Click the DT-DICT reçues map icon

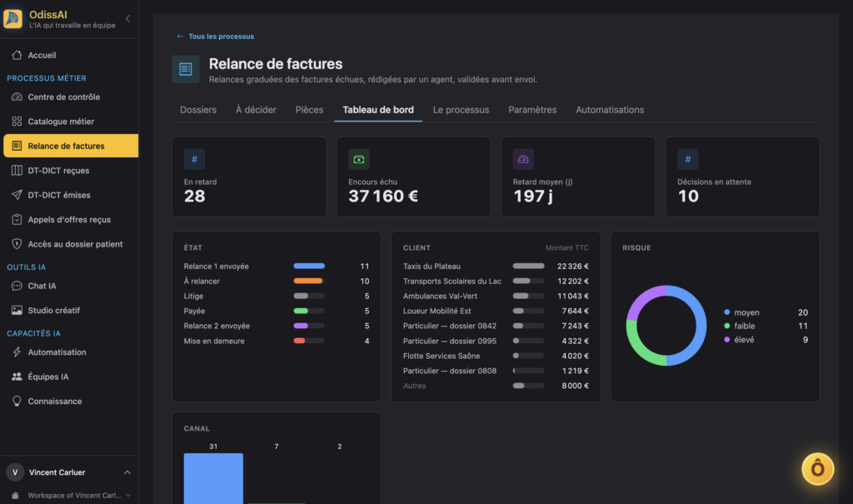(17, 170)
